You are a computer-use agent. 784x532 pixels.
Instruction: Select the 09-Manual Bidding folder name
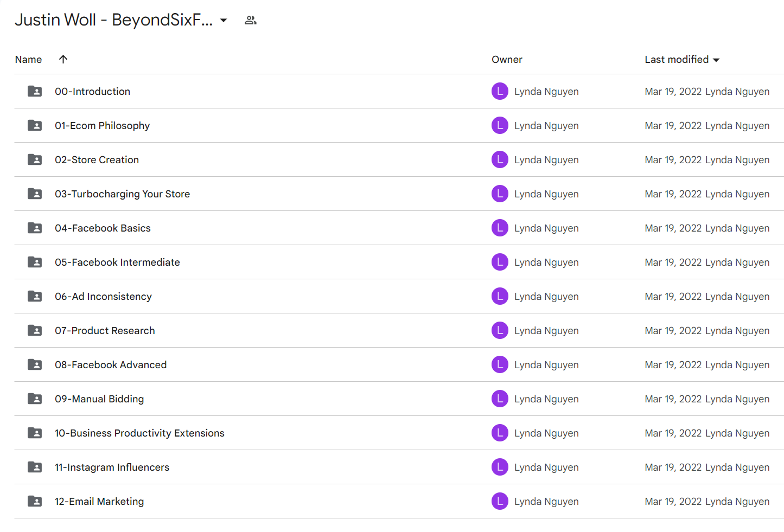click(99, 399)
